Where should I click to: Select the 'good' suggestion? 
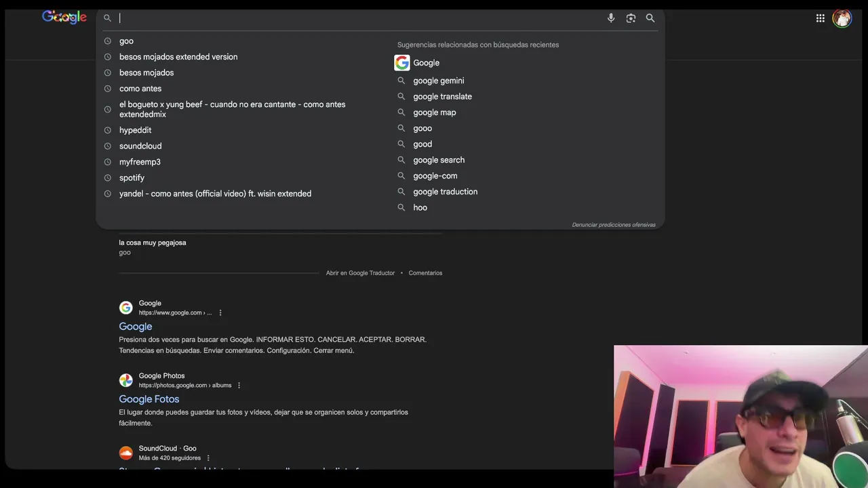tap(422, 144)
